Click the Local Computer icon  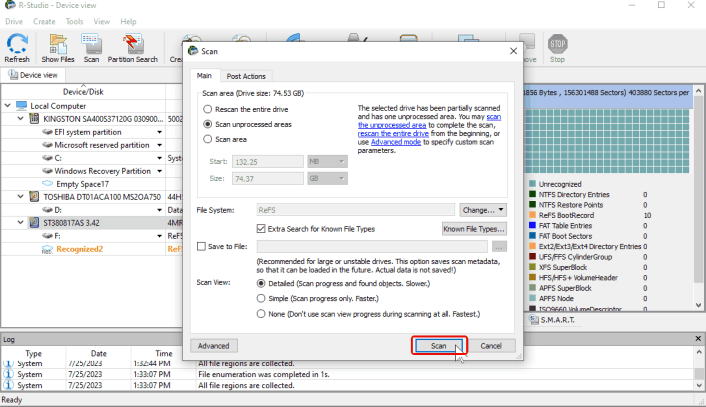point(21,106)
